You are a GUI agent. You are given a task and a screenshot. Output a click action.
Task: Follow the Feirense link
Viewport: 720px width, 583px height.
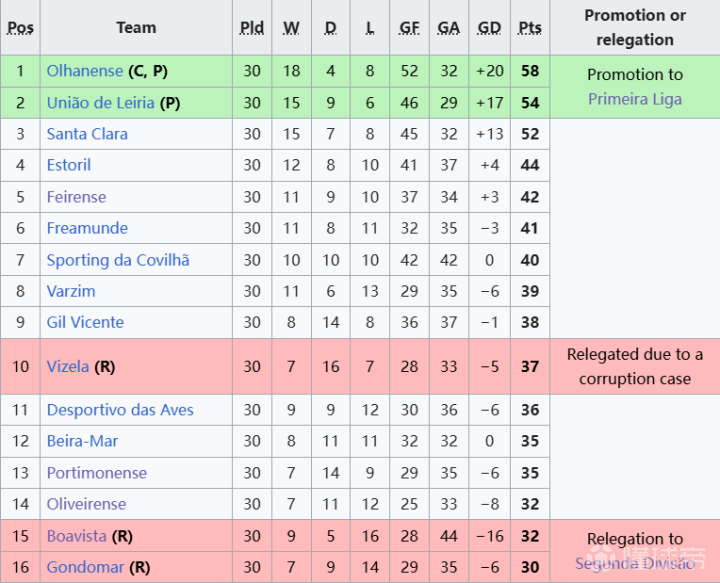76,197
